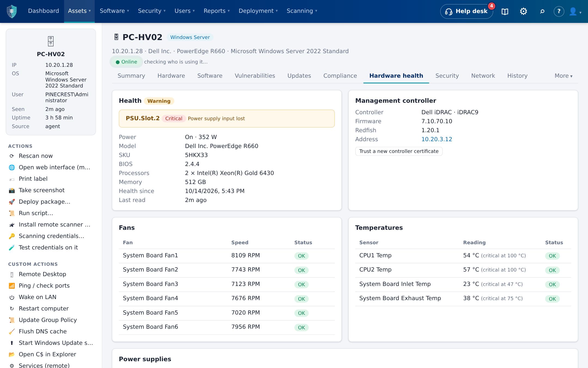588x368 pixels.
Task: Click the System Board Fan6 OK status
Action: tap(301, 327)
